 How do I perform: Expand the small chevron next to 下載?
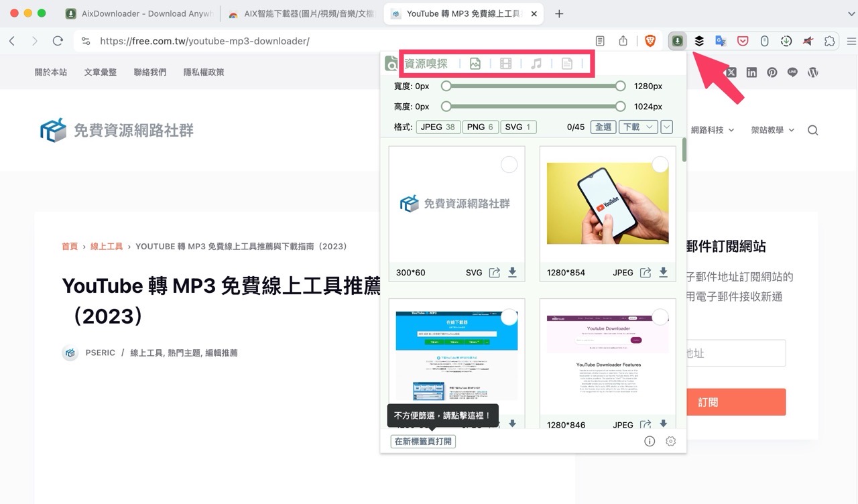tap(666, 127)
